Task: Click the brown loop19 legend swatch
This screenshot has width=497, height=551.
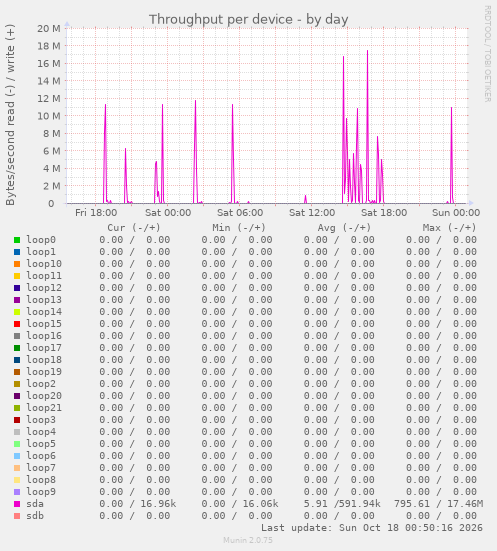Action: point(17,372)
